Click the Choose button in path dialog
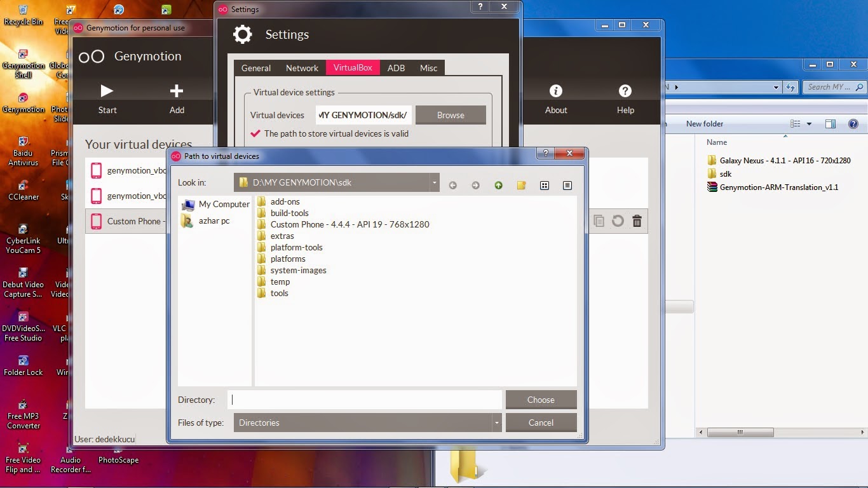The image size is (868, 488). pos(541,400)
